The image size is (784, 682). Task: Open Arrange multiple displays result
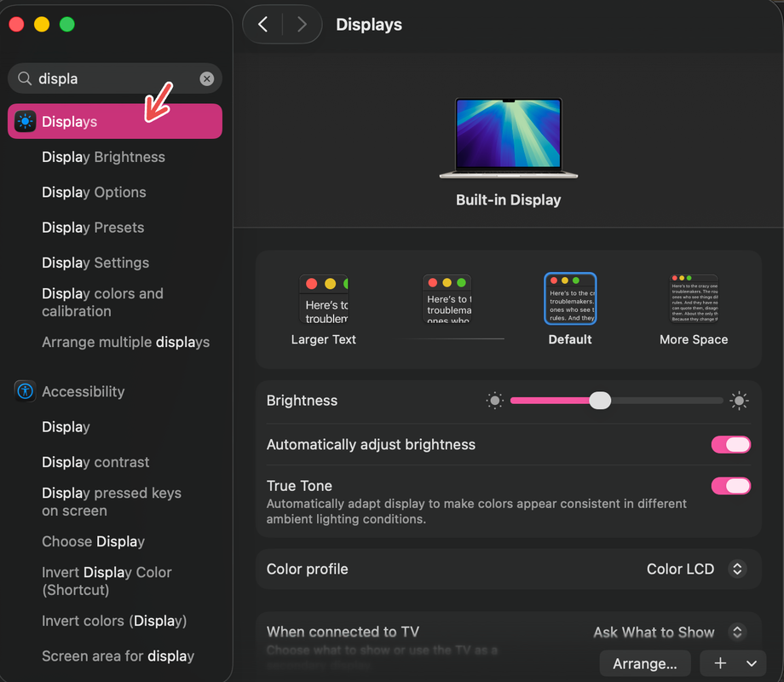(126, 342)
